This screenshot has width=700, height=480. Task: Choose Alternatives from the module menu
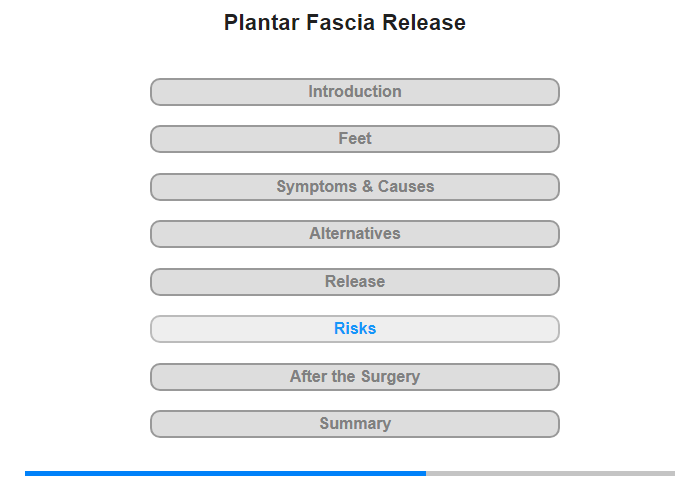coord(355,234)
